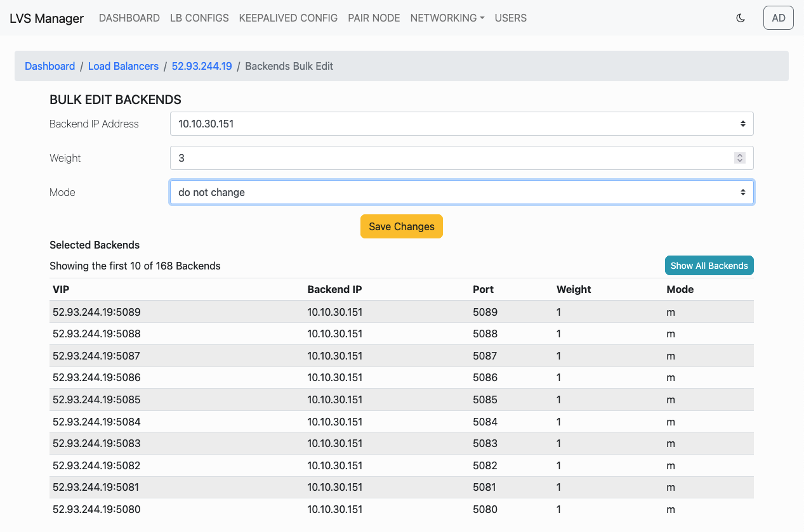Follow the Dashboard breadcrumb link

point(49,66)
